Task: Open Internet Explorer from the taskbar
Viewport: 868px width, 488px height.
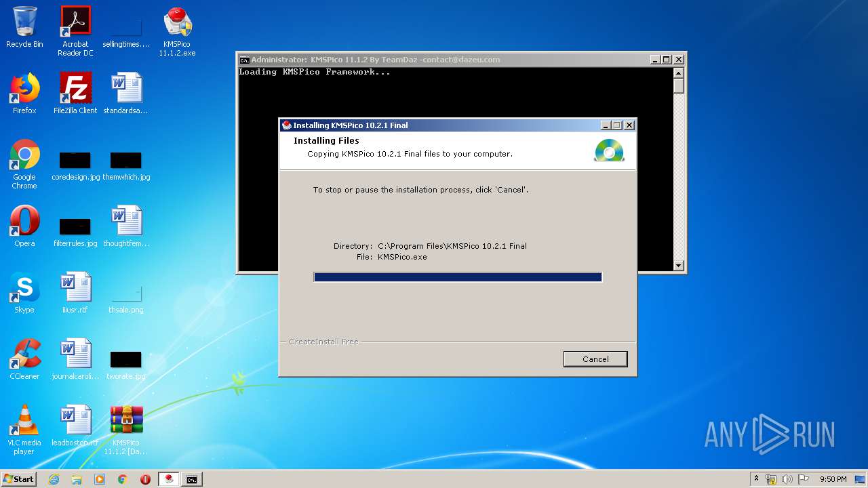Action: click(x=54, y=479)
